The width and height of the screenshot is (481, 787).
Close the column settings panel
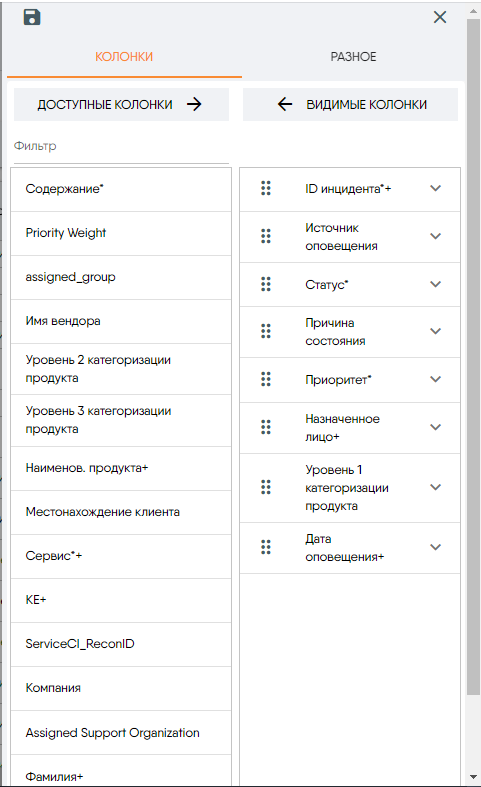coord(440,17)
